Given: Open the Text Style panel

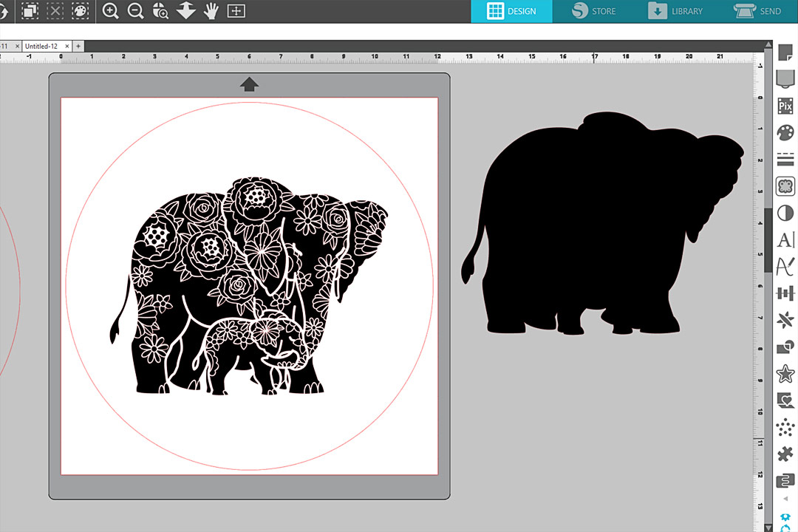Looking at the screenshot, I should point(785,240).
